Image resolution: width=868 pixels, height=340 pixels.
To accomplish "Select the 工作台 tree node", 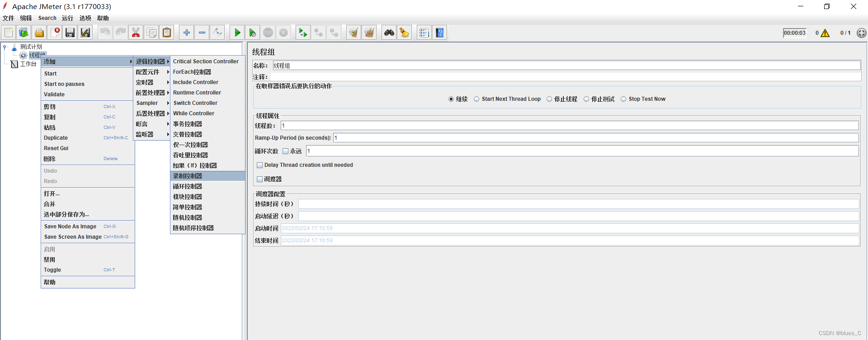I will pos(28,64).
